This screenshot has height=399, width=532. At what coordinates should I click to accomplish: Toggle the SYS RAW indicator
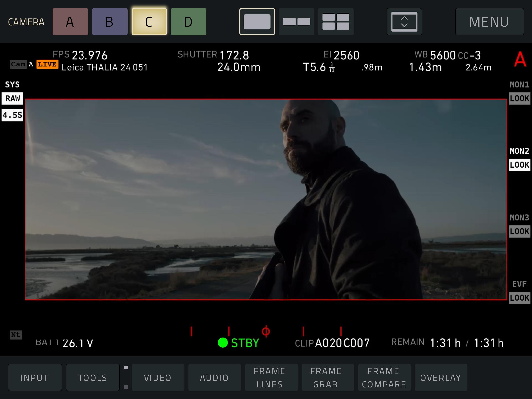point(13,98)
